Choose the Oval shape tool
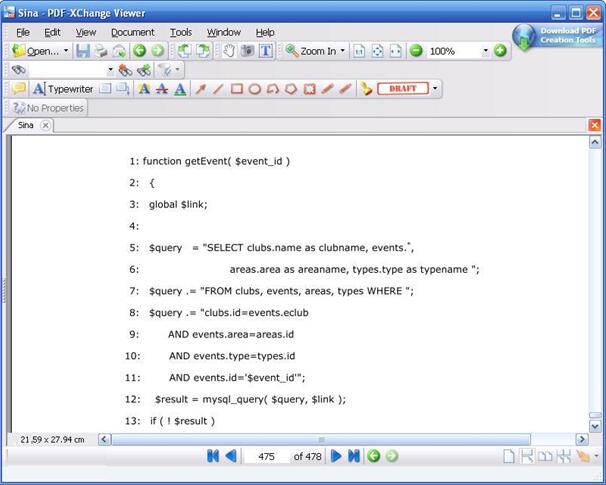The height and width of the screenshot is (485, 606). pos(255,89)
